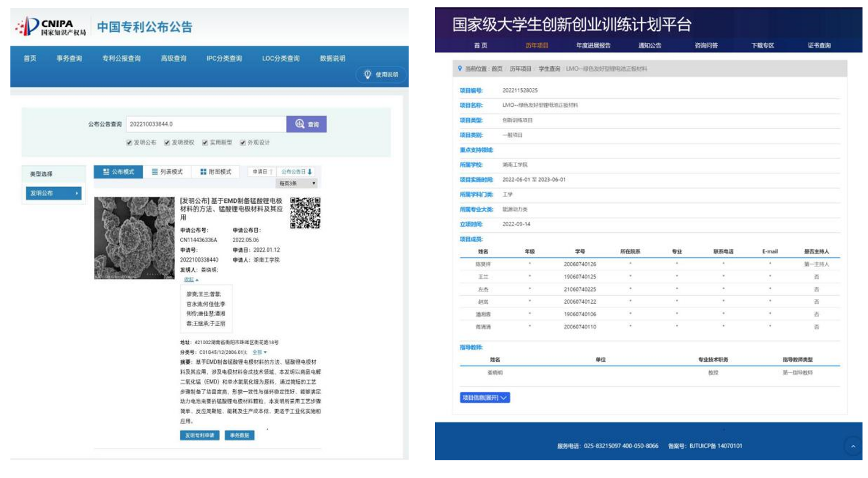Click scroll-to-top arrow in footer corner
868x478 pixels.
pos(853,446)
